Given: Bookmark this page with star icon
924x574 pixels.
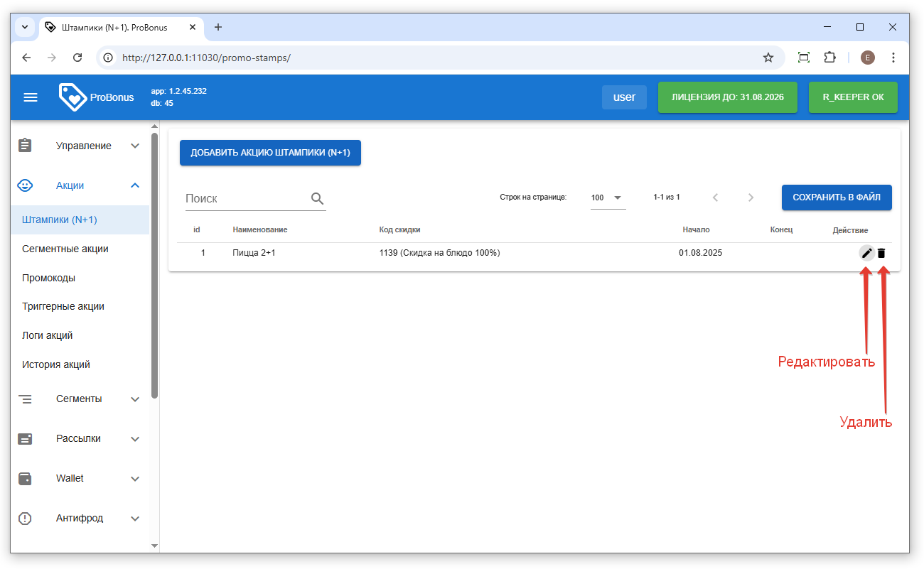Looking at the screenshot, I should click(768, 58).
